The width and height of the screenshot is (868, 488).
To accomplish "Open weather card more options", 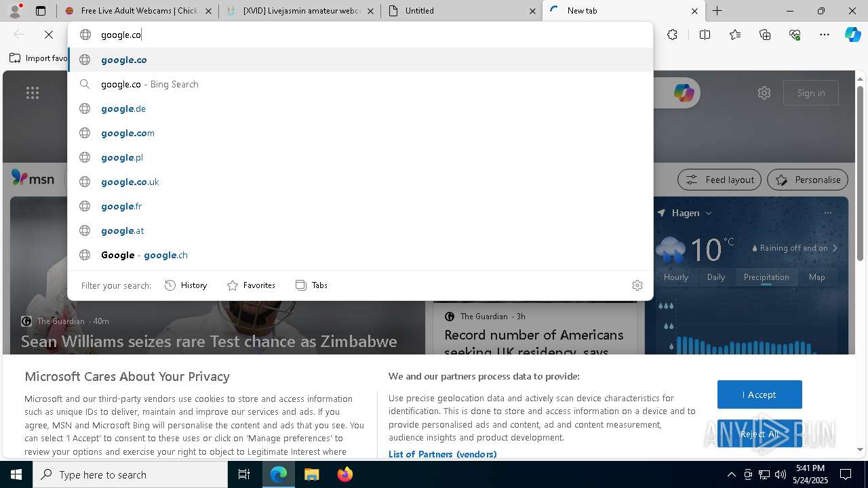I will [827, 213].
